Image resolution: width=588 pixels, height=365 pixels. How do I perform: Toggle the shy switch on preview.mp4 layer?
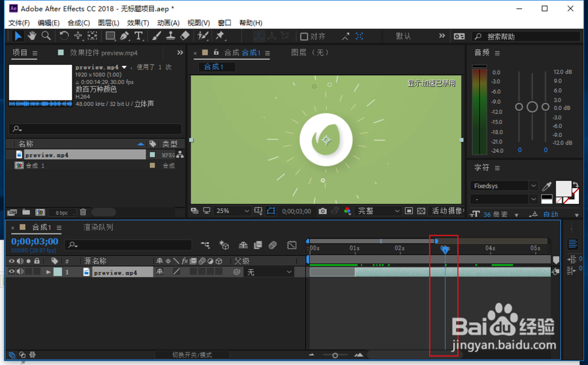[x=160, y=272]
